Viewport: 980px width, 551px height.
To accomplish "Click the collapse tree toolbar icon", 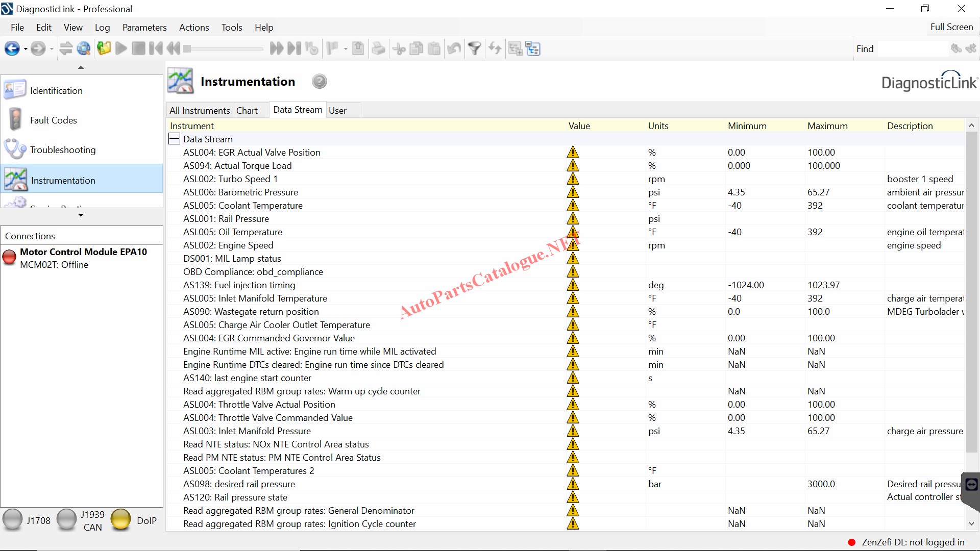I will pos(533,49).
